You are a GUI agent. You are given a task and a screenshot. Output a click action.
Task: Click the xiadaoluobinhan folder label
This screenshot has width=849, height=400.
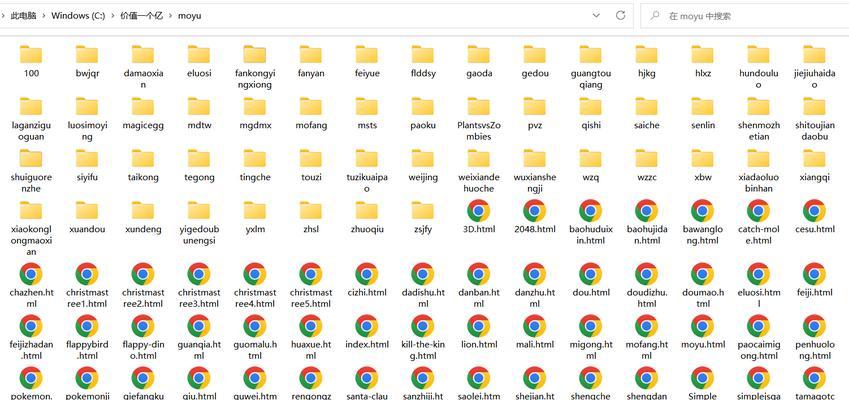point(758,182)
